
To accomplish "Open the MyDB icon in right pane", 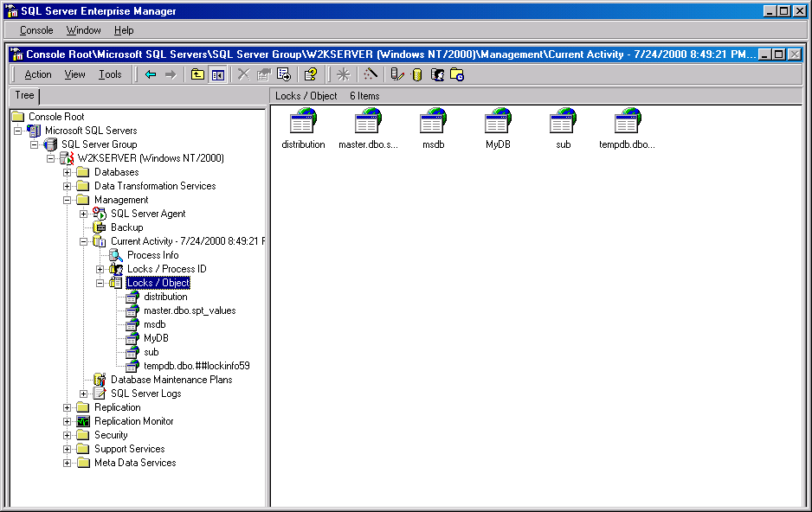I will click(x=498, y=122).
